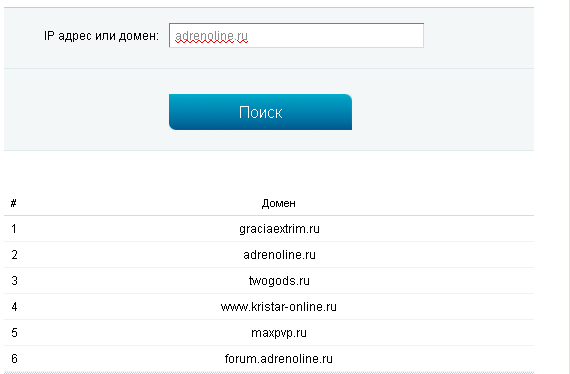Select maxpvp.ru in the domain list
The width and height of the screenshot is (570, 374).
tap(279, 333)
